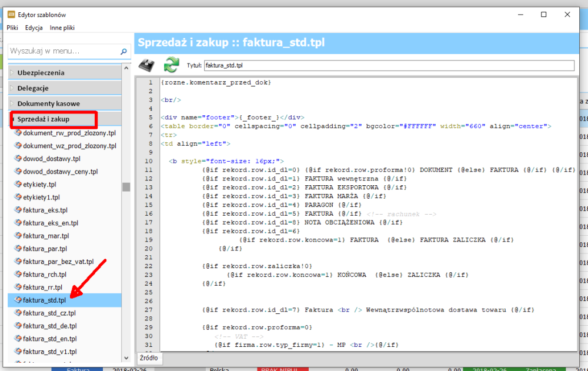Click the file icon beside faktura_rch.tpl
The width and height of the screenshot is (588, 371).
[x=18, y=274]
